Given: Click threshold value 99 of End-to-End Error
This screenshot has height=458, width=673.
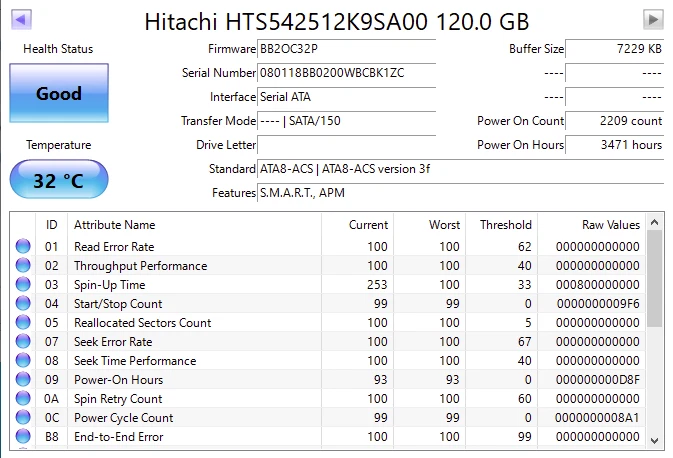Looking at the screenshot, I should [x=524, y=437].
